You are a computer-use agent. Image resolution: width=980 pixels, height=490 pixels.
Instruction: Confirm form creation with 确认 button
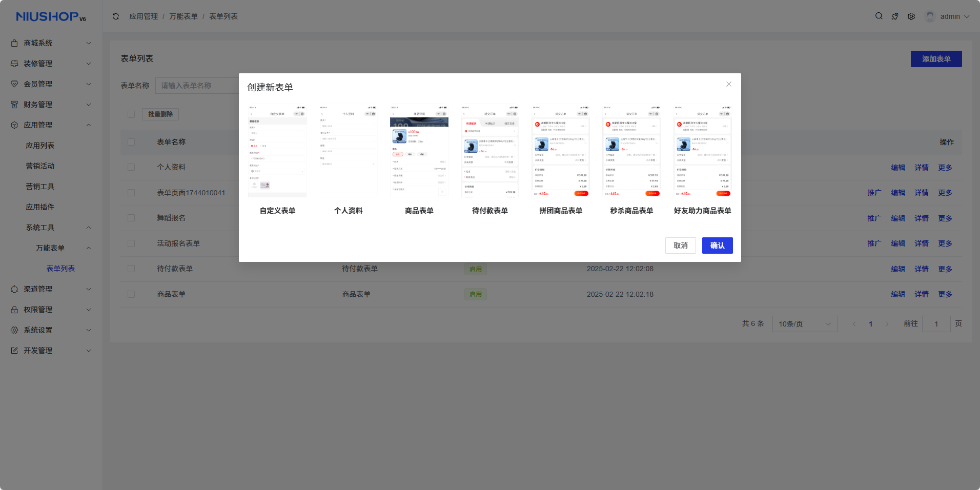717,246
